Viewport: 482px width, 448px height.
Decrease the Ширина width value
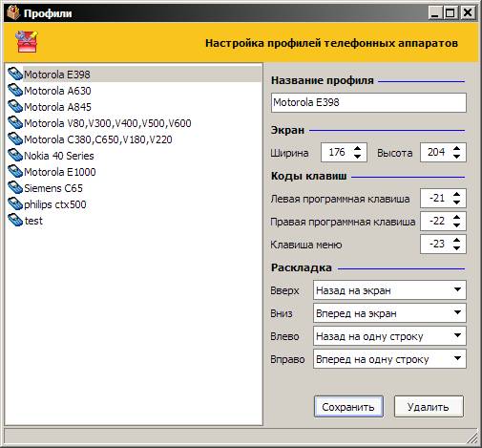pos(357,157)
